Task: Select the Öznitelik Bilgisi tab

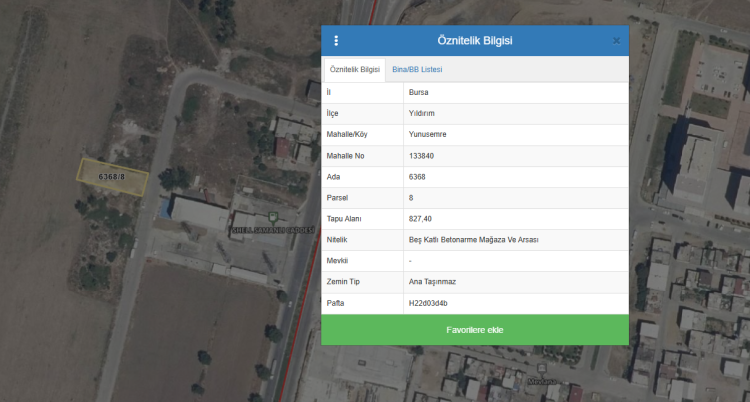Action: [x=354, y=69]
